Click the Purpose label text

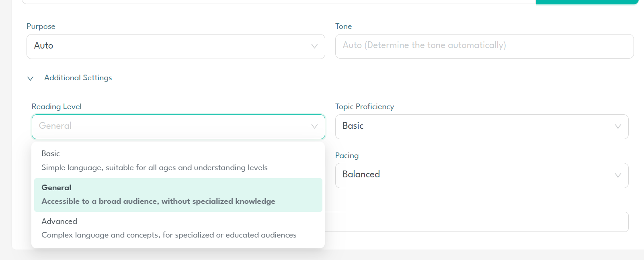pyautogui.click(x=41, y=26)
